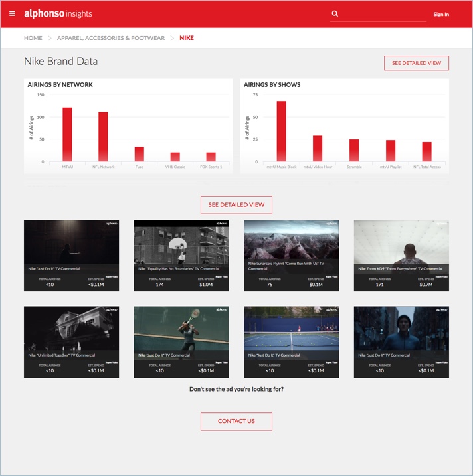Viewport: 473px width, 476px height.
Task: Click Report Video on Equality Has No Boundaries card
Action: pos(221,277)
